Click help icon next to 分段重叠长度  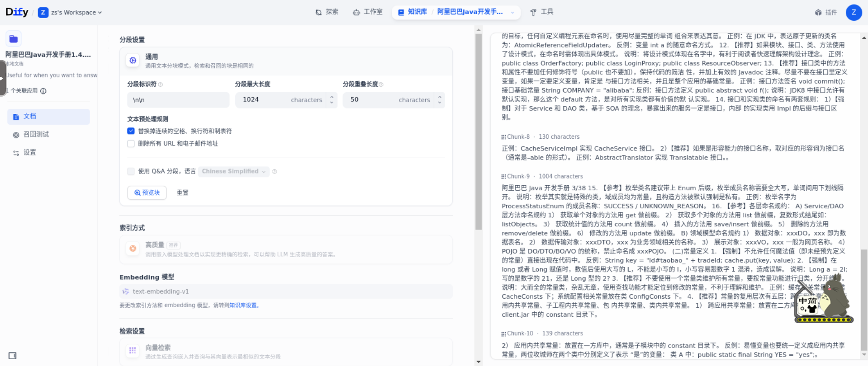pos(381,84)
